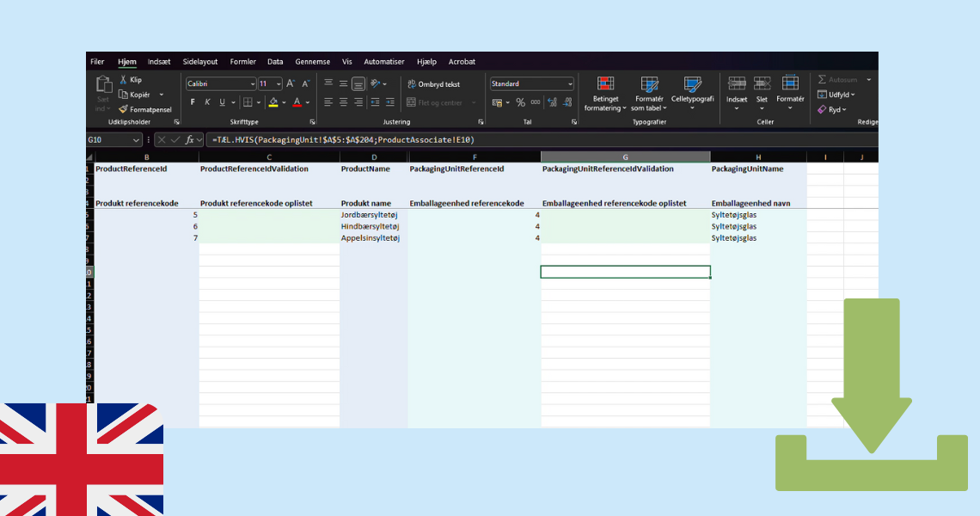Click the Slet cells icon

762,83
